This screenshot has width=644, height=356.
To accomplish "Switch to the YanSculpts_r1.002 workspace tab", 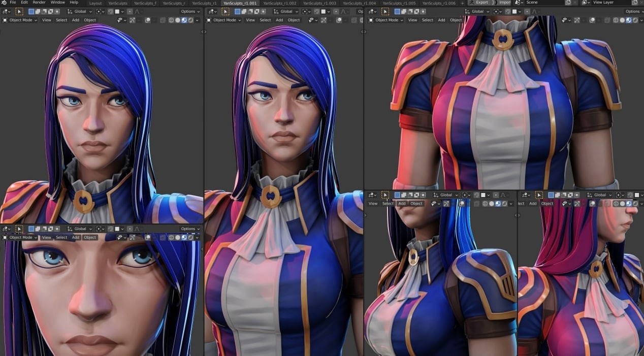I will pos(279,3).
